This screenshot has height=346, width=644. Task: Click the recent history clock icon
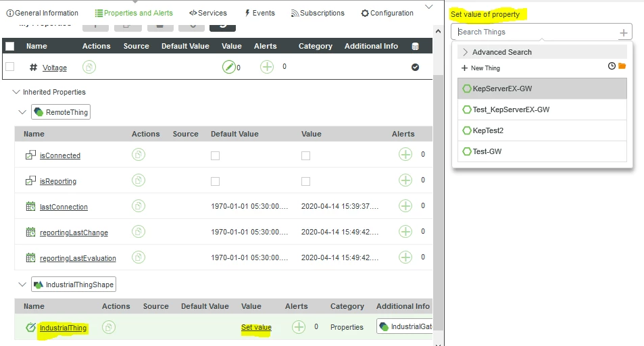click(x=612, y=66)
